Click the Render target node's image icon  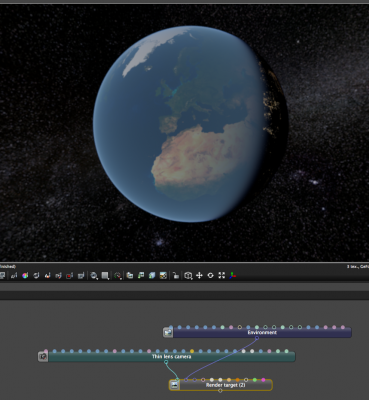[x=174, y=385]
